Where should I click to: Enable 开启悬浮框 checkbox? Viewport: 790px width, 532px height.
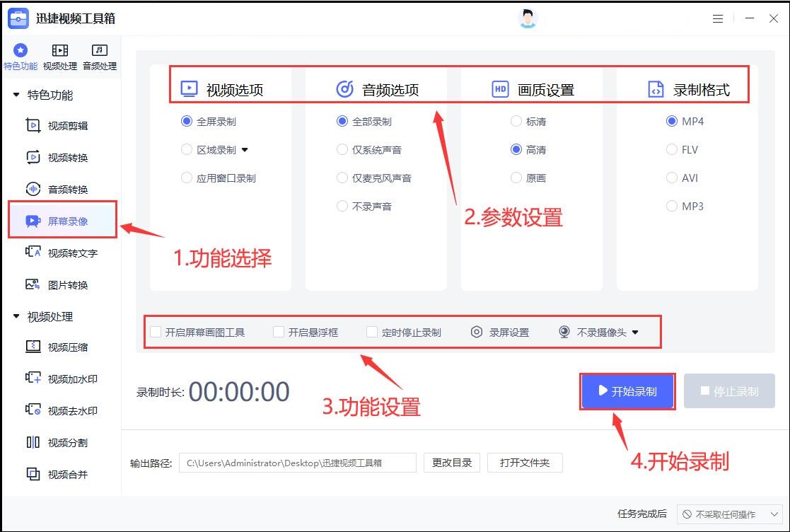278,332
